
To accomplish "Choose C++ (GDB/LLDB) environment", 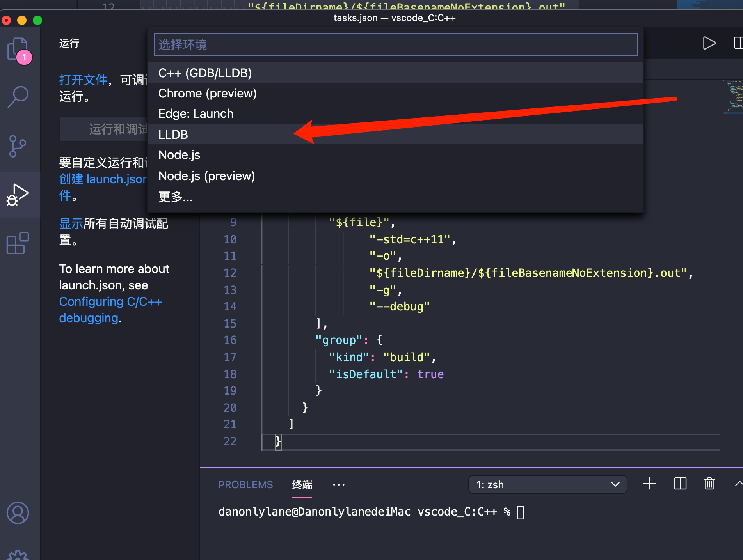I will [x=205, y=73].
